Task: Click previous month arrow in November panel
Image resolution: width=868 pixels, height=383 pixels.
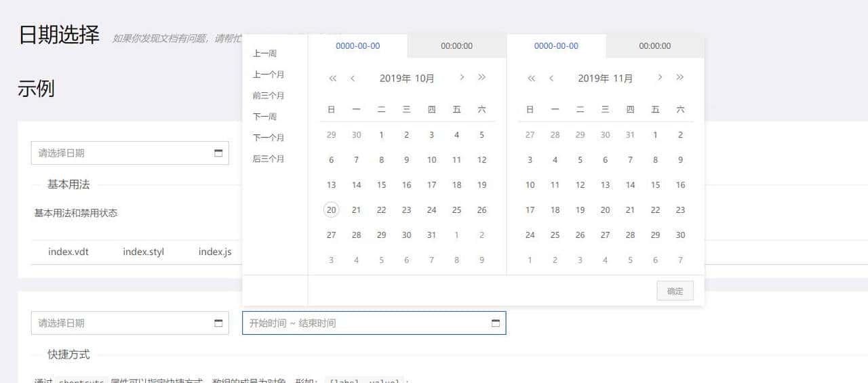Action: (551, 78)
